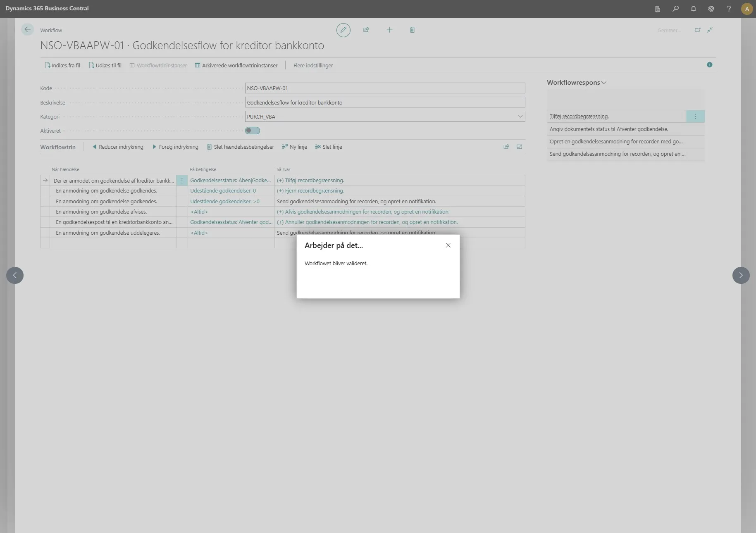Viewport: 756px width, 533px height.
Task: Click Ny linje
Action: point(295,147)
